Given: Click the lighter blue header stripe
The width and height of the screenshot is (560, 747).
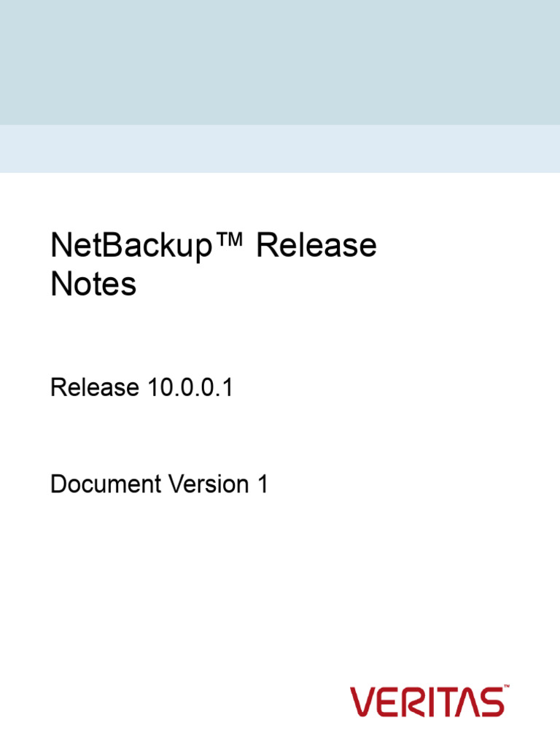Looking at the screenshot, I should point(280,149).
